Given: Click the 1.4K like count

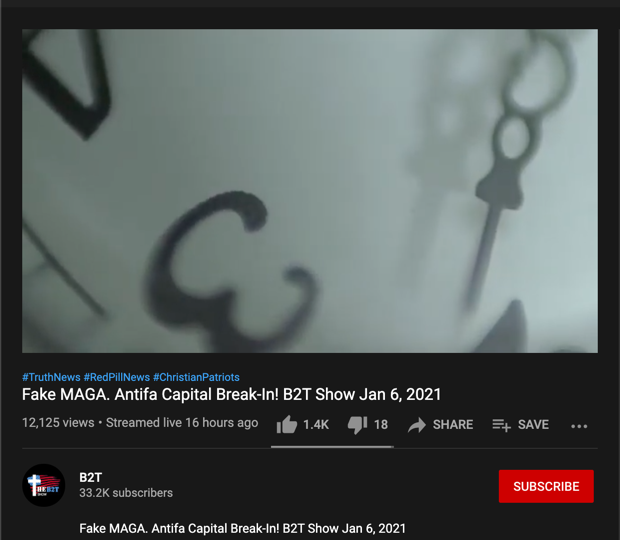Looking at the screenshot, I should point(316,425).
